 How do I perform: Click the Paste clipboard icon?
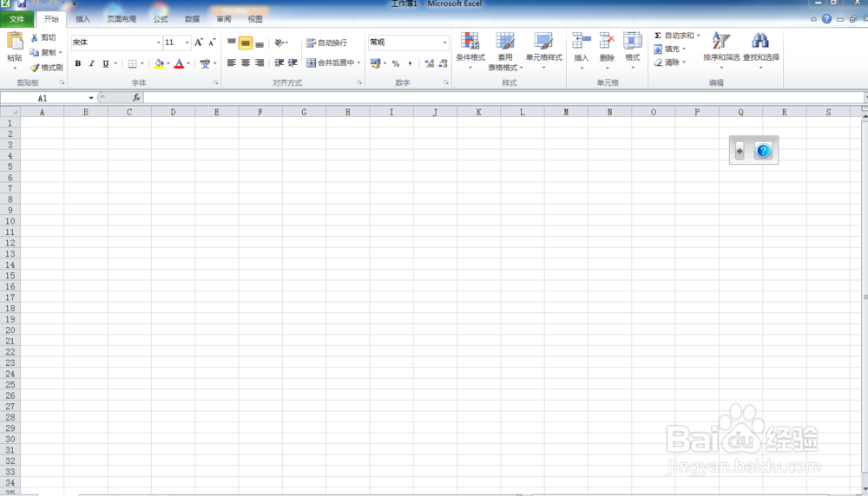tap(15, 42)
